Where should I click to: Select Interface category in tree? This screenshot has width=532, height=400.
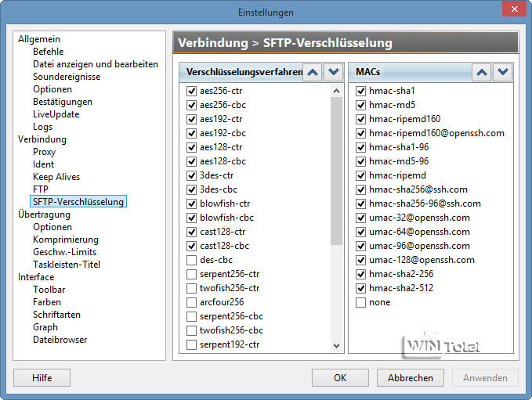[36, 277]
